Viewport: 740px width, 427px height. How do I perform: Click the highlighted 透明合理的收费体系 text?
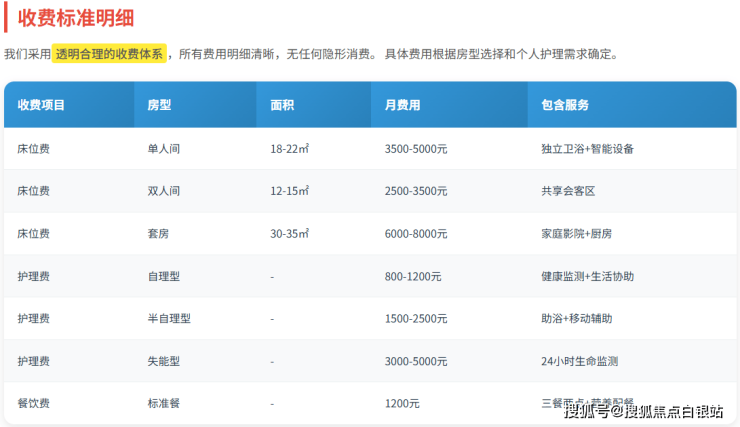(x=110, y=54)
